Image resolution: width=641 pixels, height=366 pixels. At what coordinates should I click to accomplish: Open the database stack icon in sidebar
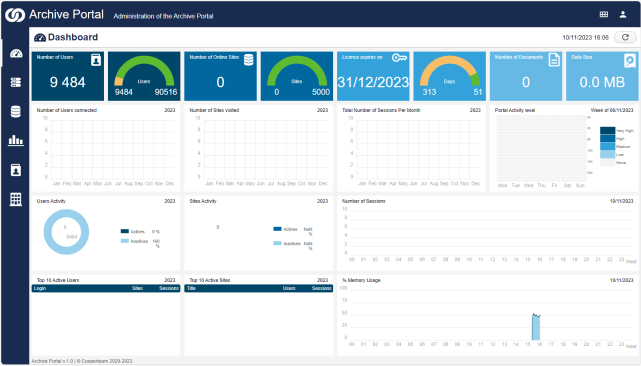pyautogui.click(x=16, y=111)
